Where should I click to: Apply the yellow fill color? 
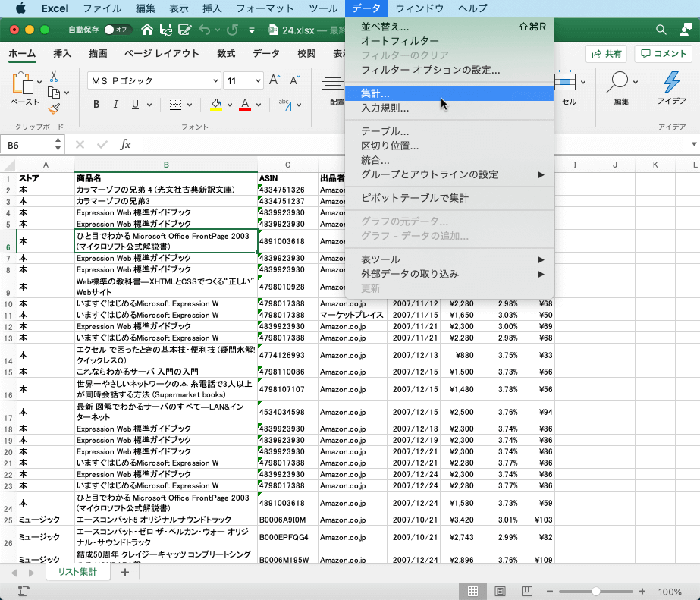click(216, 105)
